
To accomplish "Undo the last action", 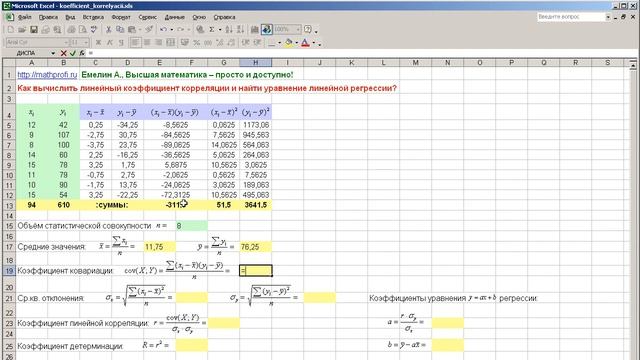I will pyautogui.click(x=163, y=29).
